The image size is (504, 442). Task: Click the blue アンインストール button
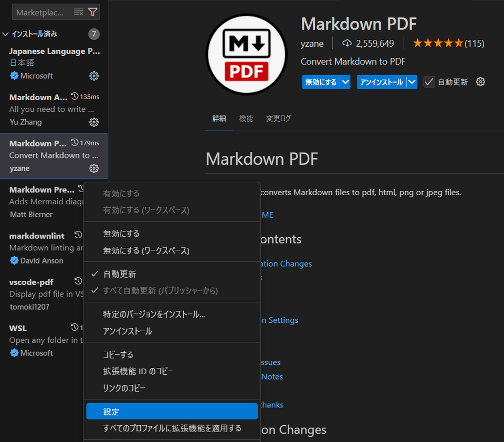point(382,82)
